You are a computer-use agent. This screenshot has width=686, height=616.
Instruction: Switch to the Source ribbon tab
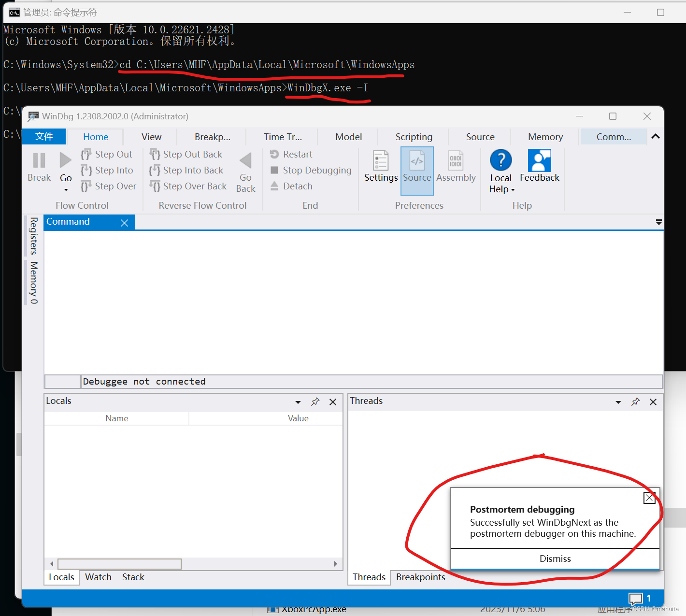[x=480, y=137]
